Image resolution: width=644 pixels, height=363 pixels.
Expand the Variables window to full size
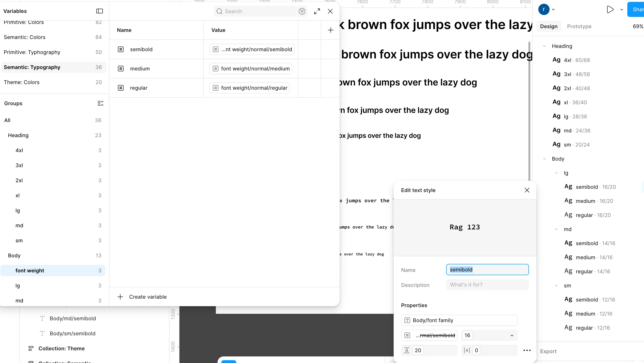point(317,11)
